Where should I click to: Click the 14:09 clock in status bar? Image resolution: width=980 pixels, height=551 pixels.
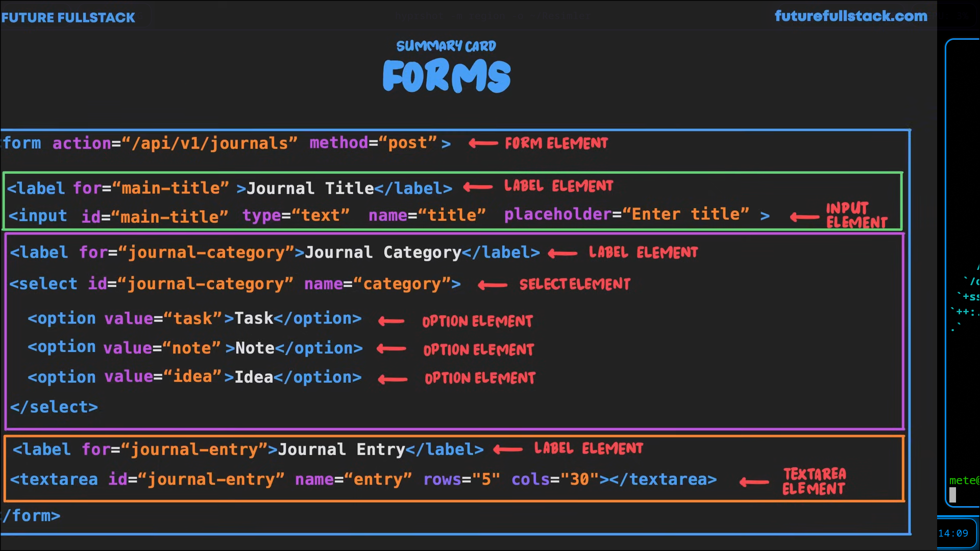pyautogui.click(x=953, y=533)
